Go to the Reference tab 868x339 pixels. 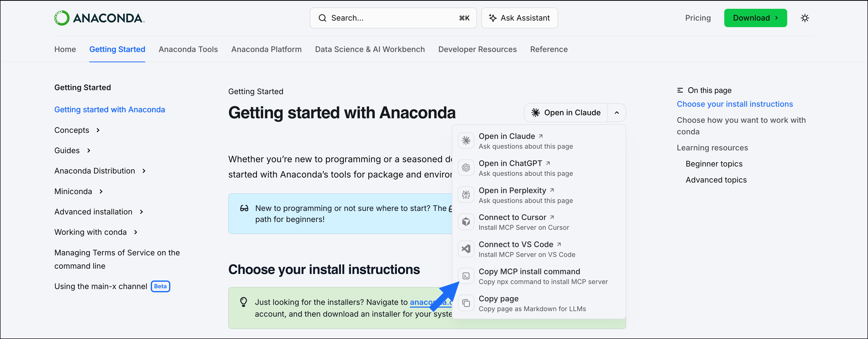pos(549,49)
